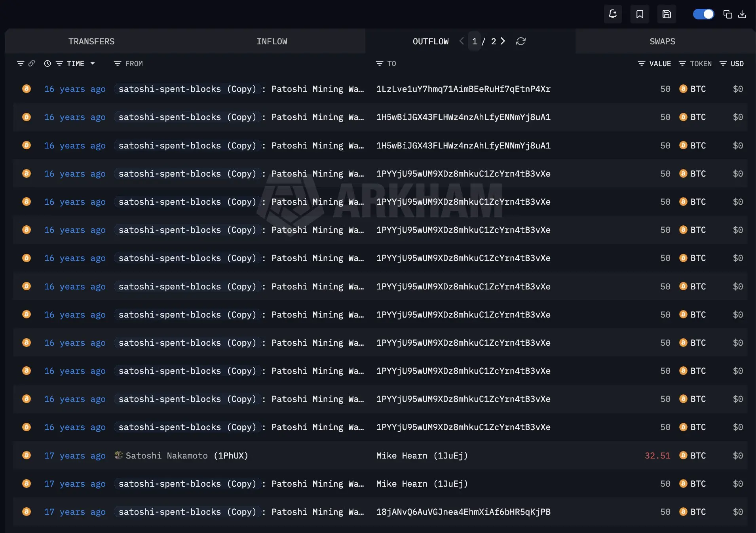Click the Bitcoin icon in the 1LzLve1 row
The height and width of the screenshot is (533, 756).
click(27, 89)
